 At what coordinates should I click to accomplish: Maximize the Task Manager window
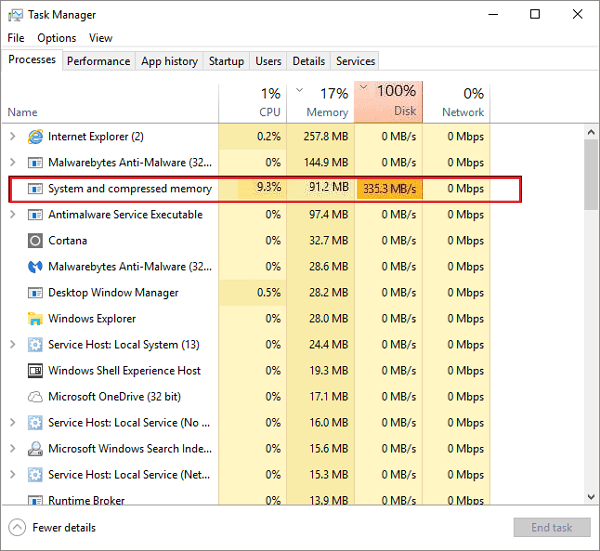[x=535, y=15]
